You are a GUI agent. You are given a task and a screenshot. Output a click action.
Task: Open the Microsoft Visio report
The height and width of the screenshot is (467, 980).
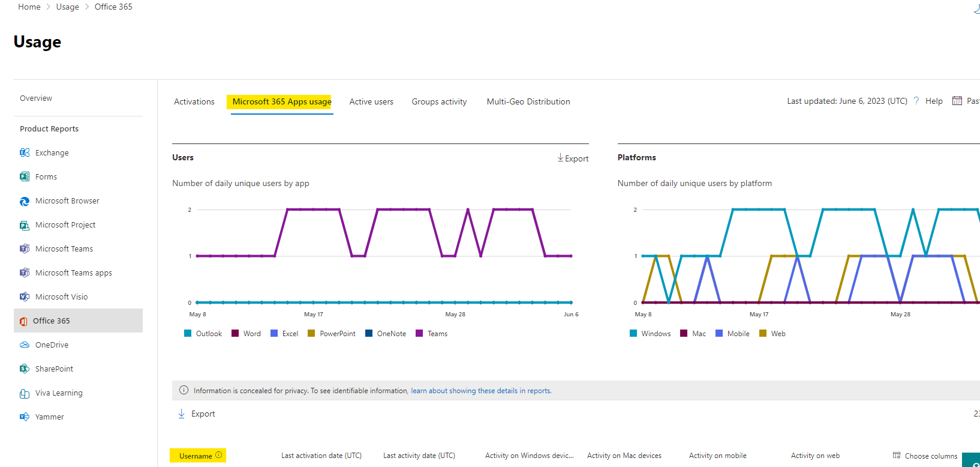pyautogui.click(x=61, y=297)
